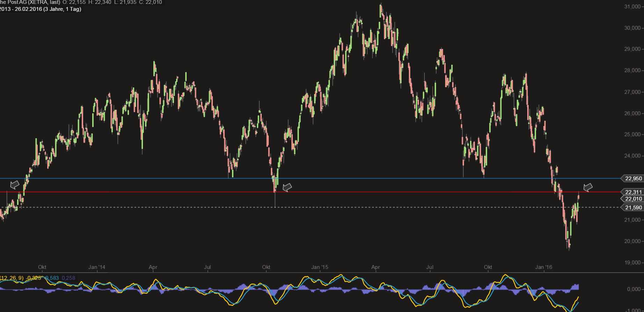
Task: Select the blue 22,950 price tag
Action: click(x=632, y=178)
